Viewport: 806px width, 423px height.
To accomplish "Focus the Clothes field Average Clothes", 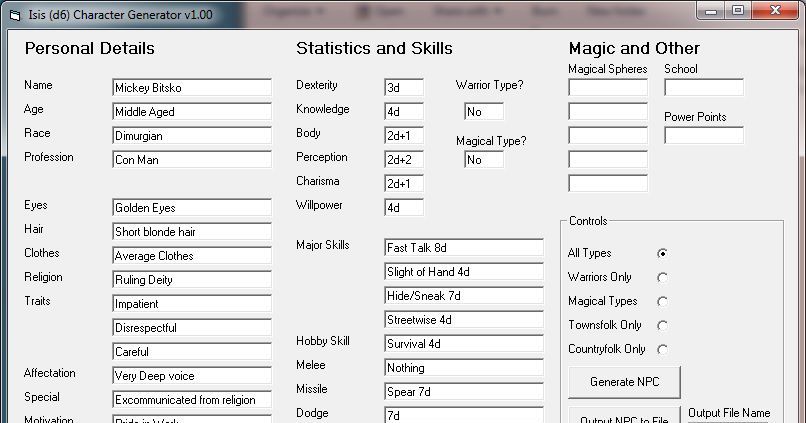I will (x=192, y=255).
